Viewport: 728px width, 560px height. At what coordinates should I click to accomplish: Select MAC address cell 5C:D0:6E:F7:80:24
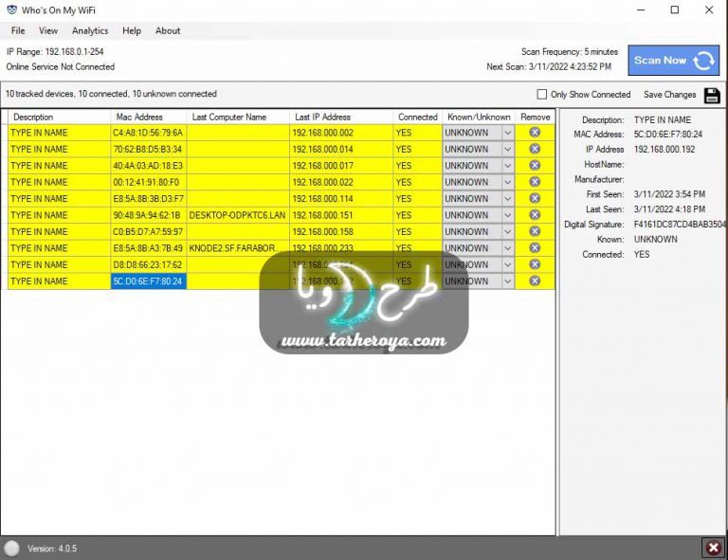[149, 281]
